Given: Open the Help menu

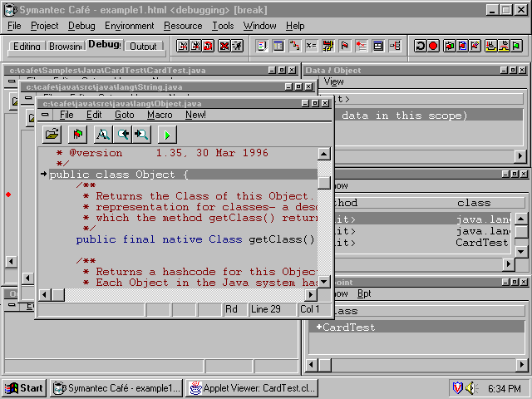Looking at the screenshot, I should coord(295,26).
